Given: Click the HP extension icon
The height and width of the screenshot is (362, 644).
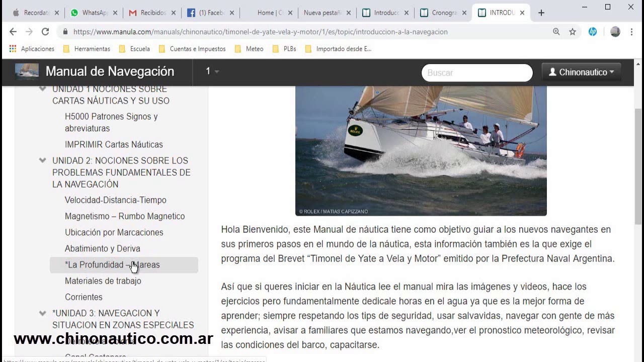Looking at the screenshot, I should click(x=593, y=32).
